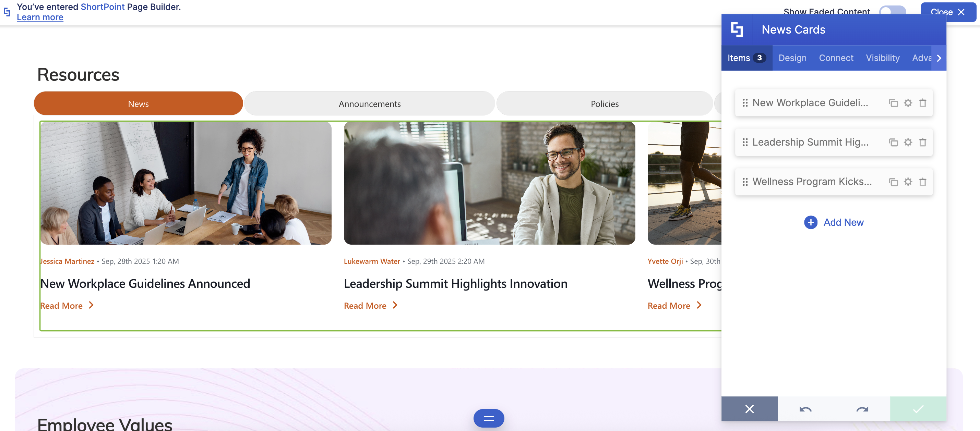This screenshot has height=431, width=980.
Task: Duplicate the New Workplace Guidelines item
Action: pyautogui.click(x=893, y=103)
